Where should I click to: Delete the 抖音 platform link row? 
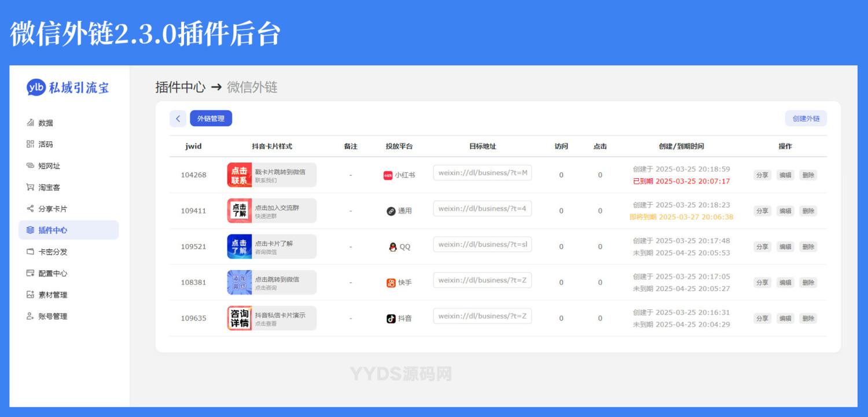[x=808, y=319]
